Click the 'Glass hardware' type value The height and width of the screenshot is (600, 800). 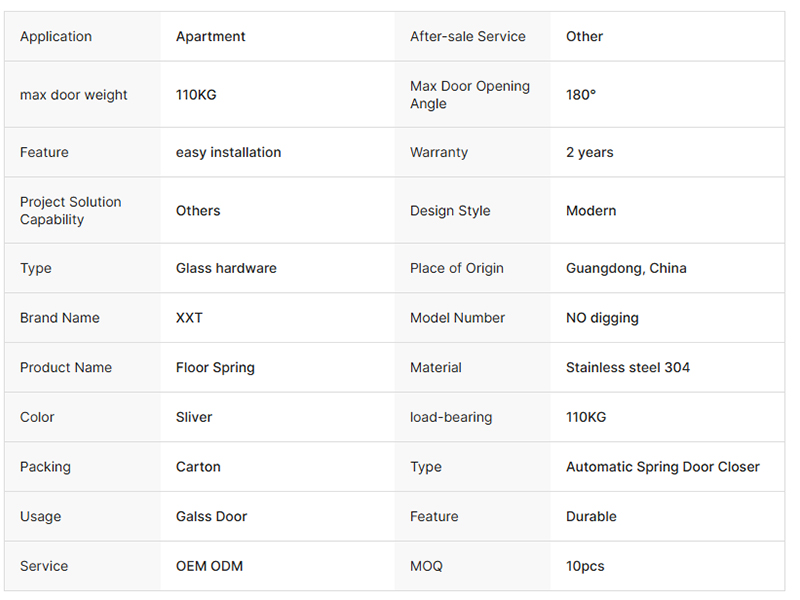tap(226, 268)
